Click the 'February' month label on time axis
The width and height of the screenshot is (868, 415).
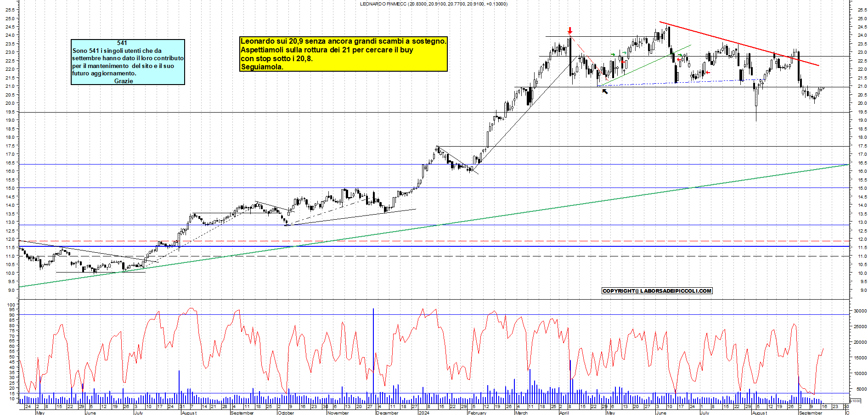pyautogui.click(x=477, y=413)
